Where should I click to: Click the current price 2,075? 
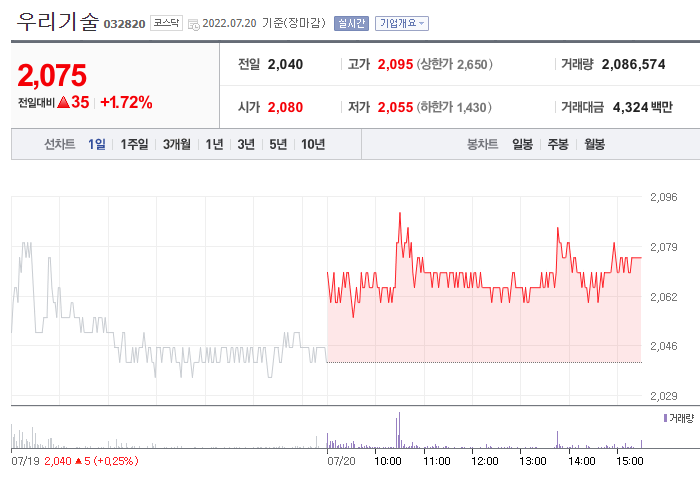click(x=52, y=75)
